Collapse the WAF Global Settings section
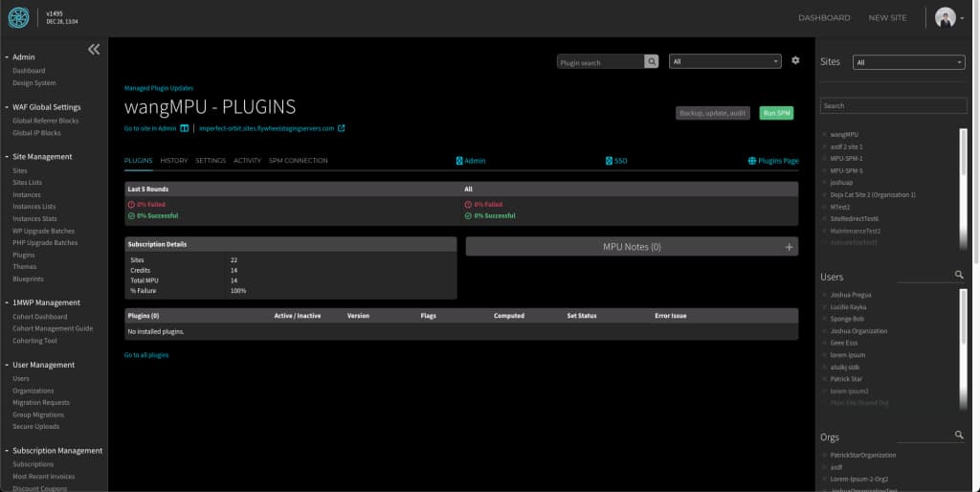980x492 pixels. (x=7, y=107)
